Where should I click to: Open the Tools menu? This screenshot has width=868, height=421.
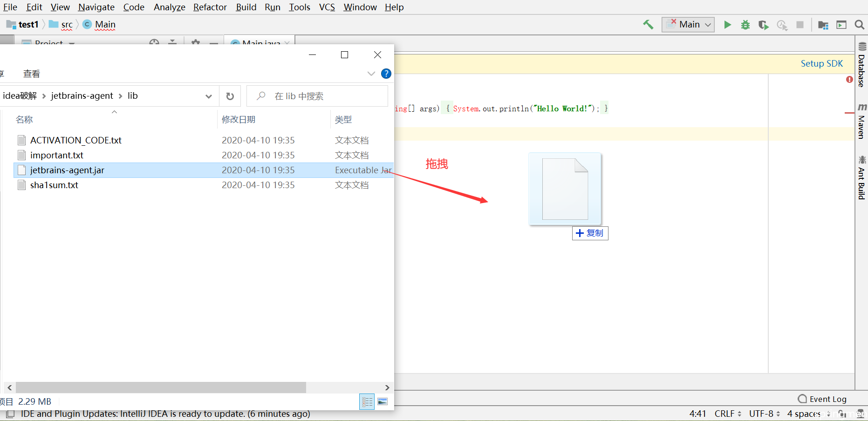coord(300,7)
